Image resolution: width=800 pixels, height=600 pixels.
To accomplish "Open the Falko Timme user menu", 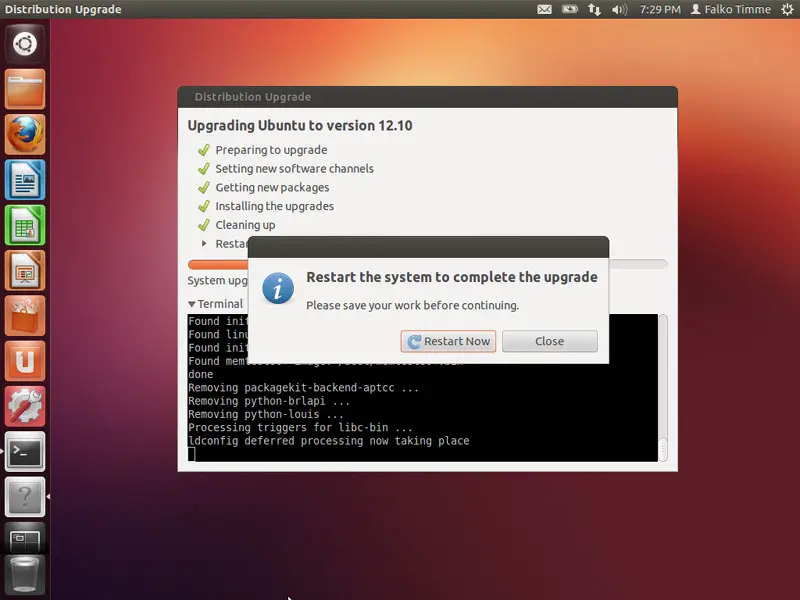I will [x=731, y=9].
